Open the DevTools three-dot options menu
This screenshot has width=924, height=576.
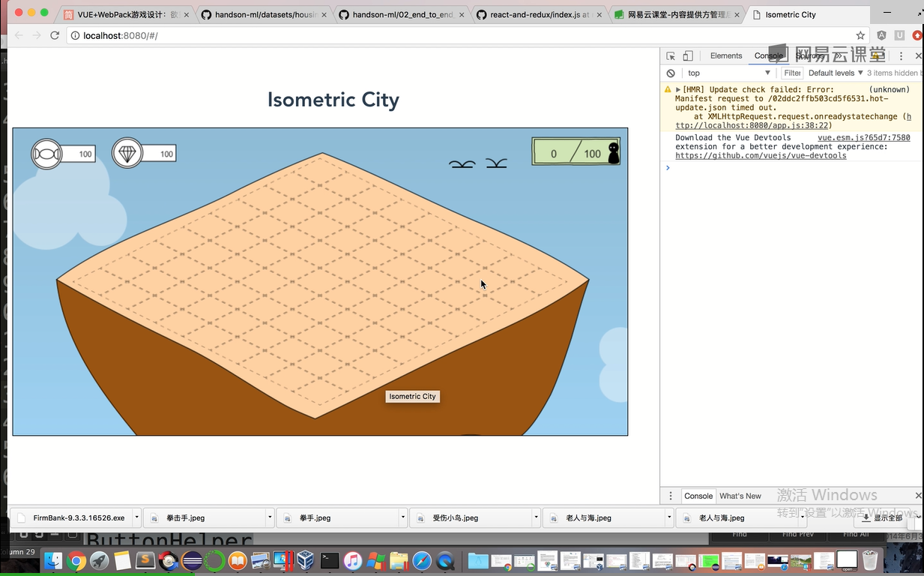coord(901,56)
